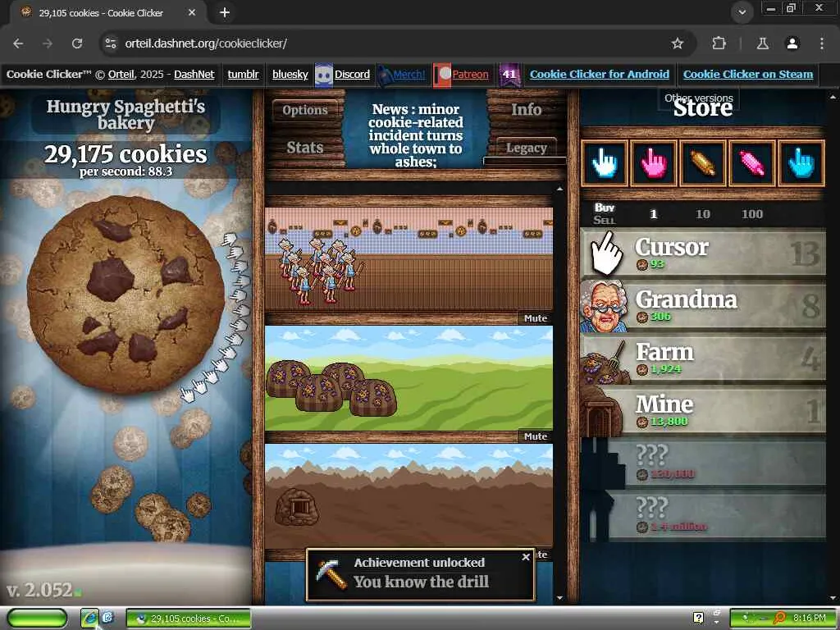
Task: Click the Grandma portrait icon in store
Action: pyautogui.click(x=605, y=306)
